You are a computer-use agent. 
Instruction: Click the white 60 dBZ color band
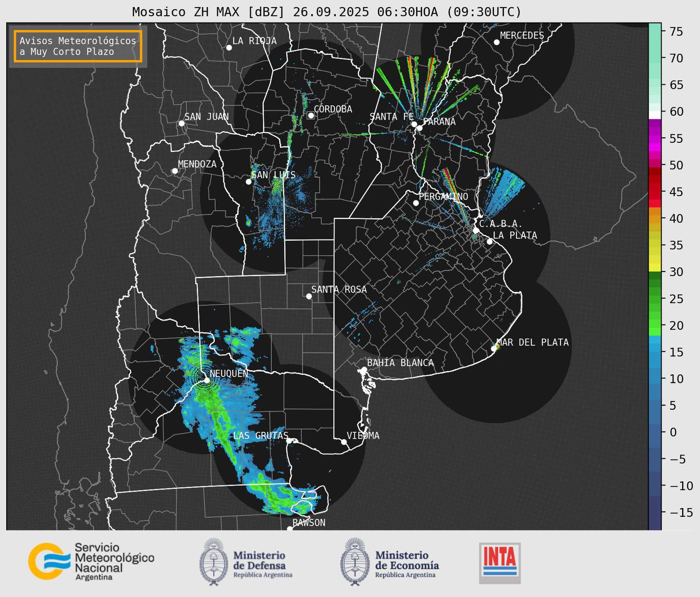(x=655, y=115)
